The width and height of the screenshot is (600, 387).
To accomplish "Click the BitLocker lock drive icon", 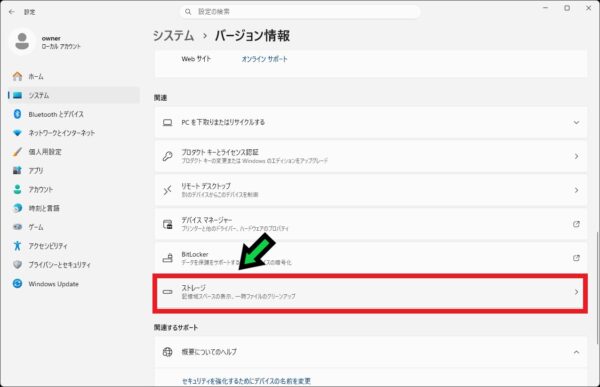I will (x=168, y=258).
